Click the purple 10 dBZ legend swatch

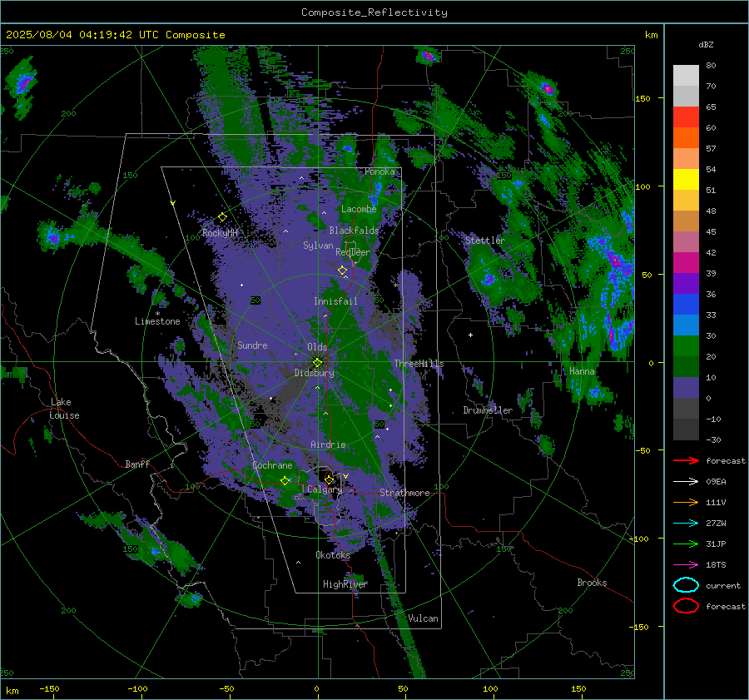(x=686, y=387)
